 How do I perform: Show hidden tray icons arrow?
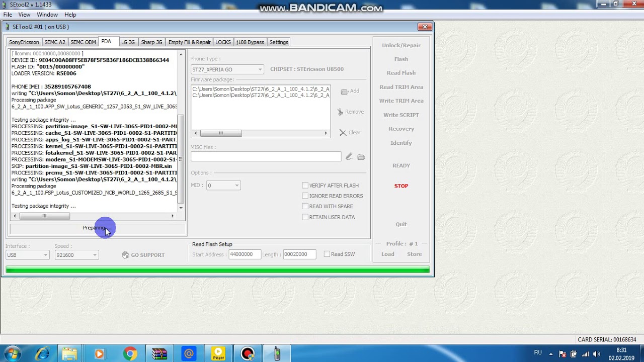[551, 354]
